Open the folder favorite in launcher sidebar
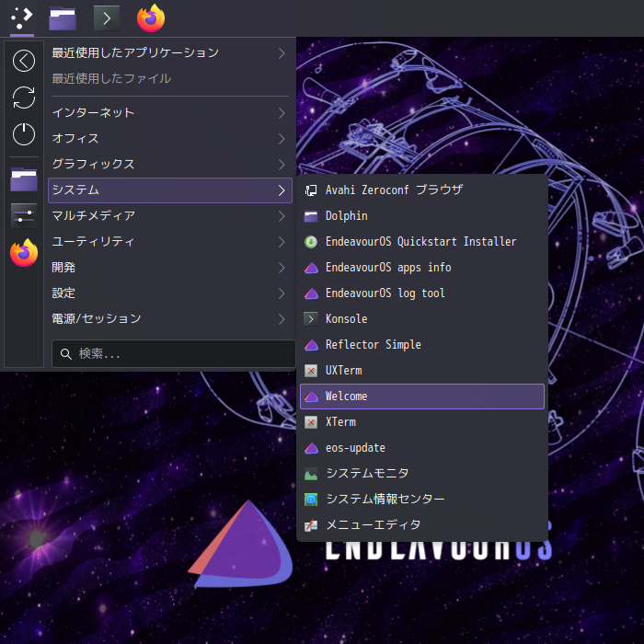Viewport: 644px width, 644px height. tap(24, 179)
